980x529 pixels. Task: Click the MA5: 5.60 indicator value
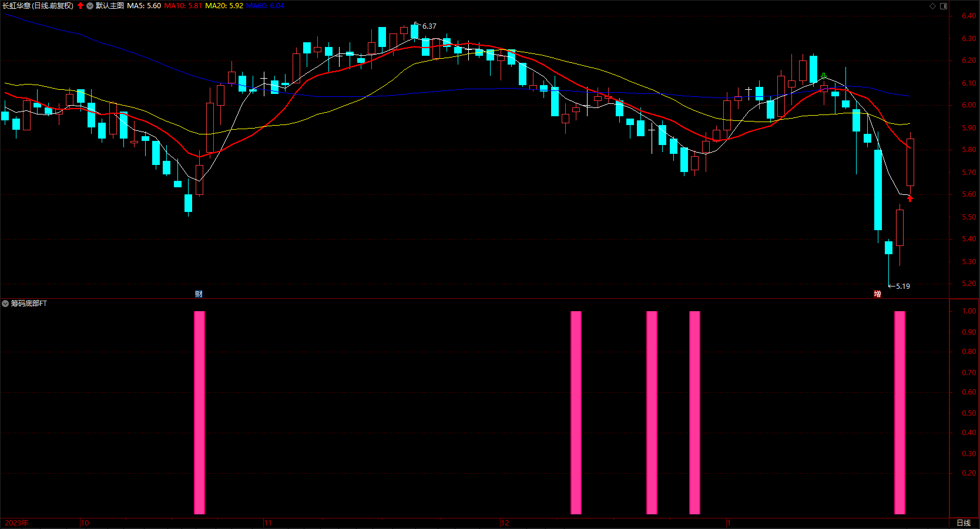point(144,6)
